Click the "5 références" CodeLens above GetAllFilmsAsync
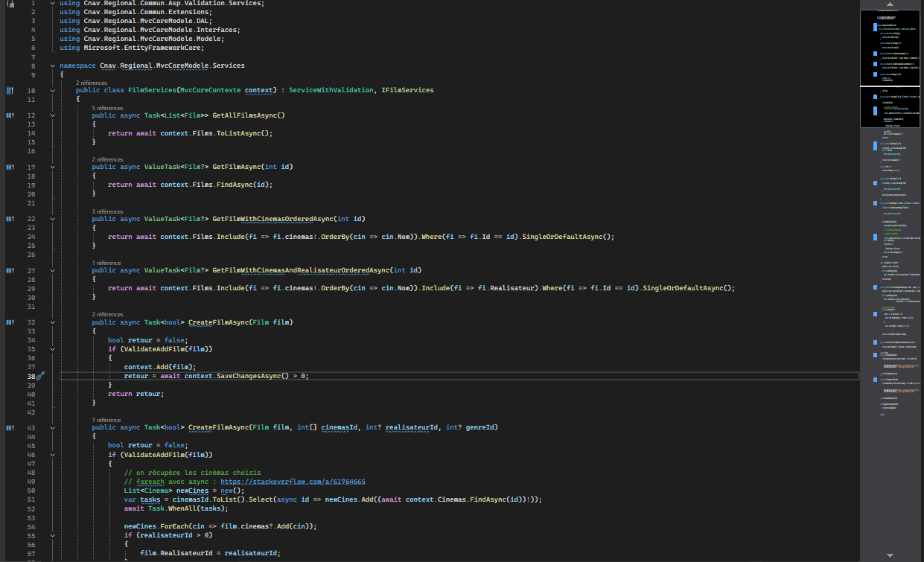This screenshot has width=924, height=562. [x=107, y=108]
